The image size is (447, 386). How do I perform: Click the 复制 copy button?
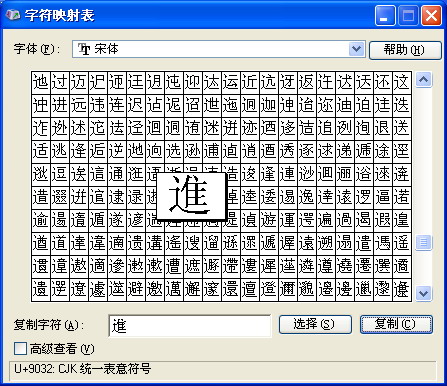point(396,324)
